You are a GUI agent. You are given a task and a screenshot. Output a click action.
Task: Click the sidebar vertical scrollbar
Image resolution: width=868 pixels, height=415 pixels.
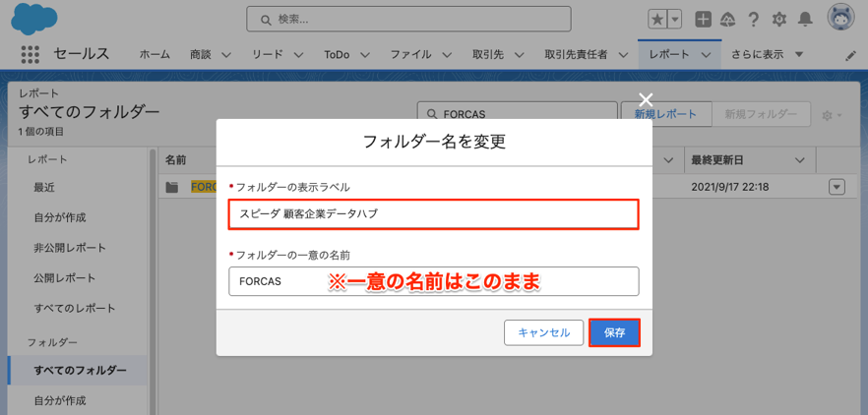[x=152, y=281]
